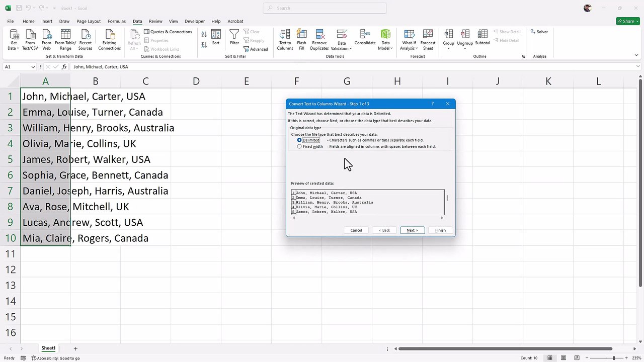644x362 pixels.
Task: Open Outline group dialog launcher
Action: [524, 56]
